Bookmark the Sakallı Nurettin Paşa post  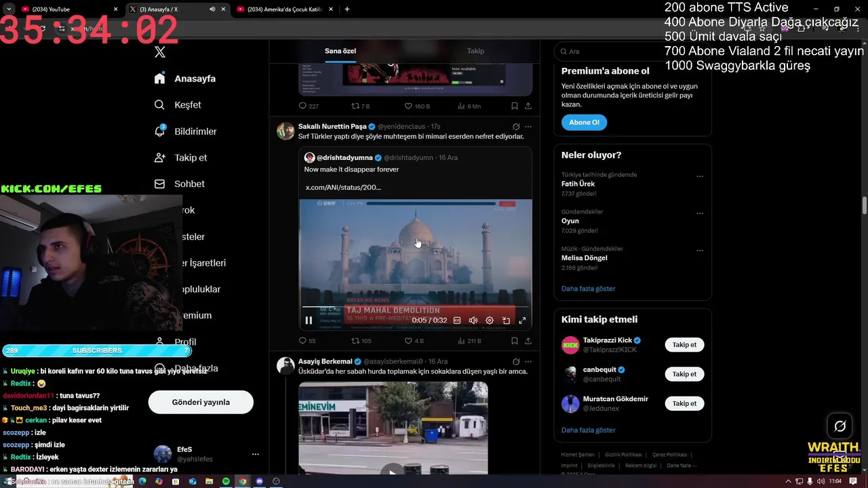coord(515,341)
